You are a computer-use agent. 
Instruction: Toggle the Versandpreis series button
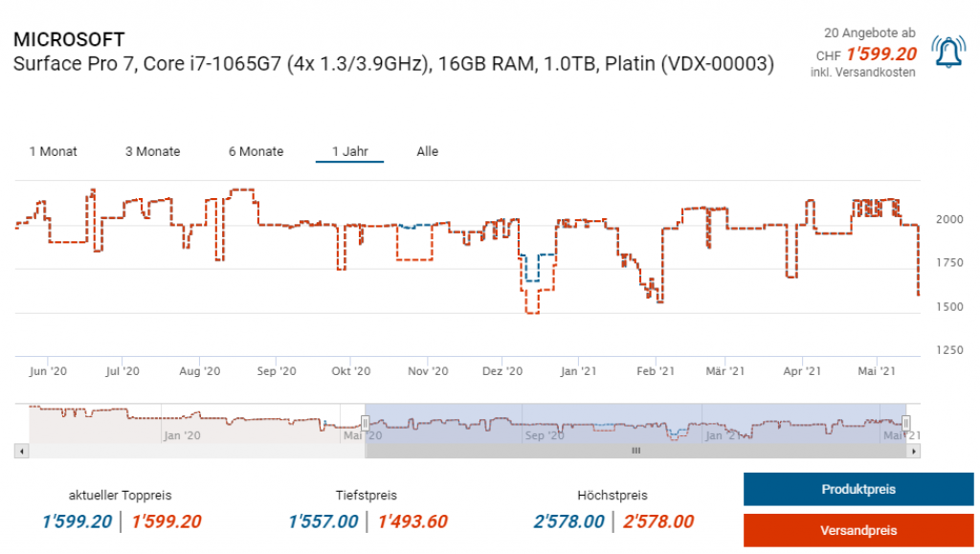[x=857, y=530]
